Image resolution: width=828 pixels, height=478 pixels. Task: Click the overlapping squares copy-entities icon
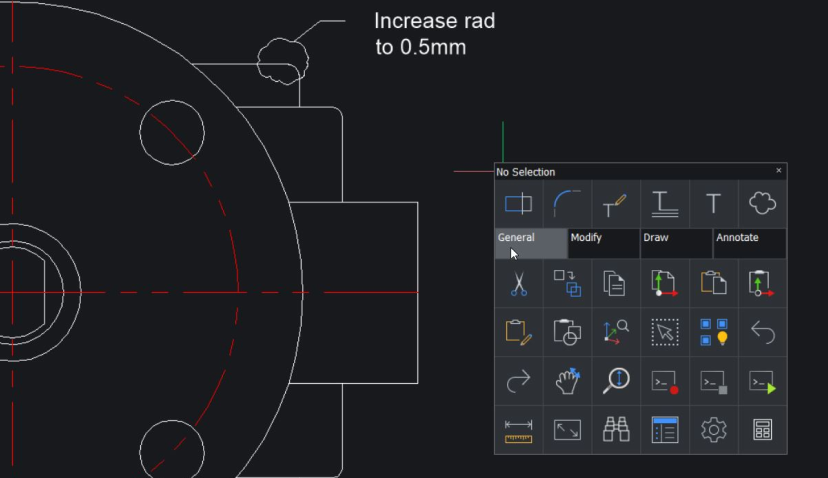(567, 283)
